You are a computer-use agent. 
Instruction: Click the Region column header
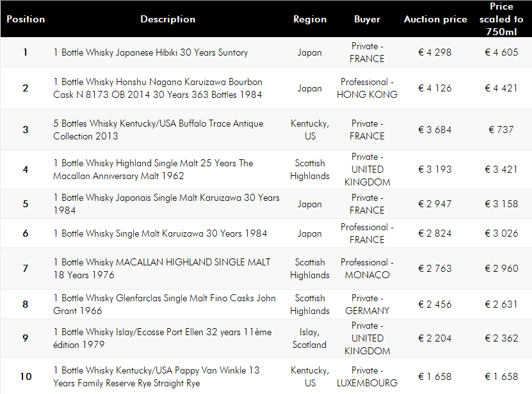(x=310, y=19)
